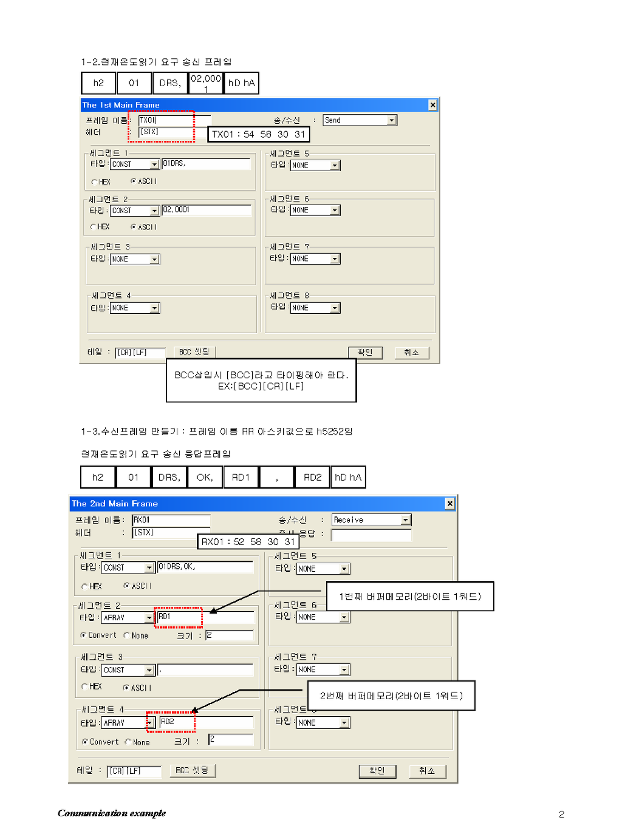Expand Segment 3 NONE type in 1st Frame
Viewport: 622px width, 840px height.
pos(154,259)
